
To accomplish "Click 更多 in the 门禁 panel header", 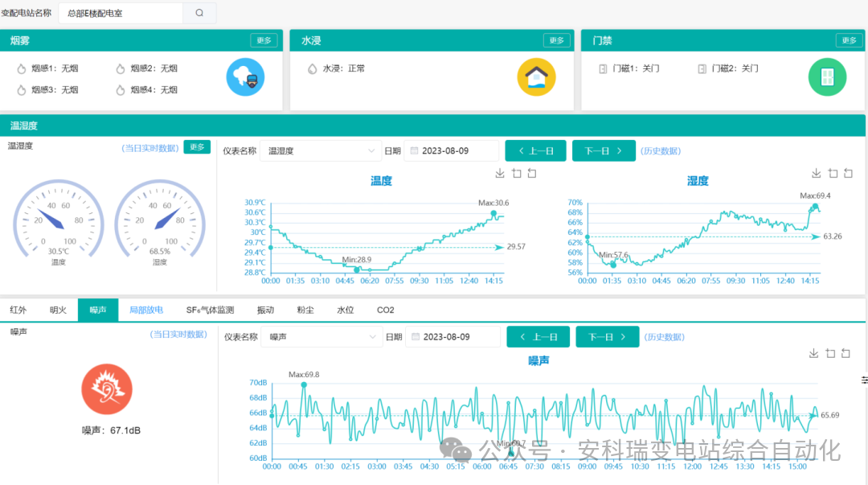I will (x=850, y=40).
